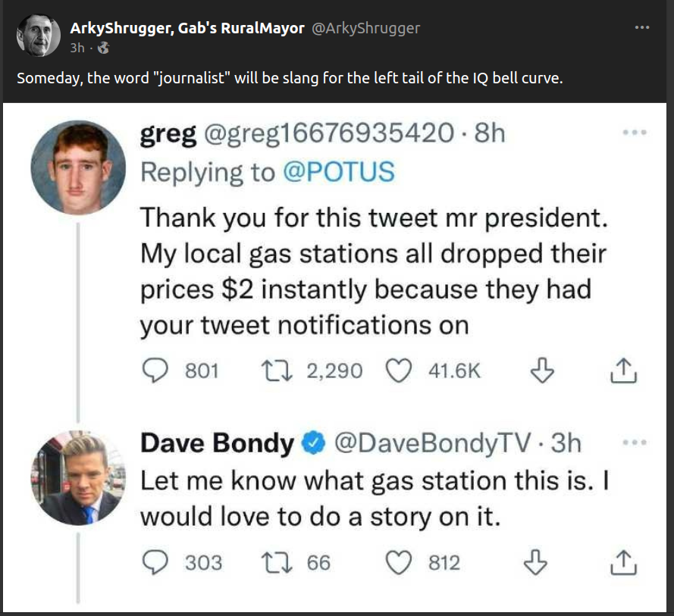
Task: Click share icon on Dave Bondy's tweet
Action: [x=622, y=561]
